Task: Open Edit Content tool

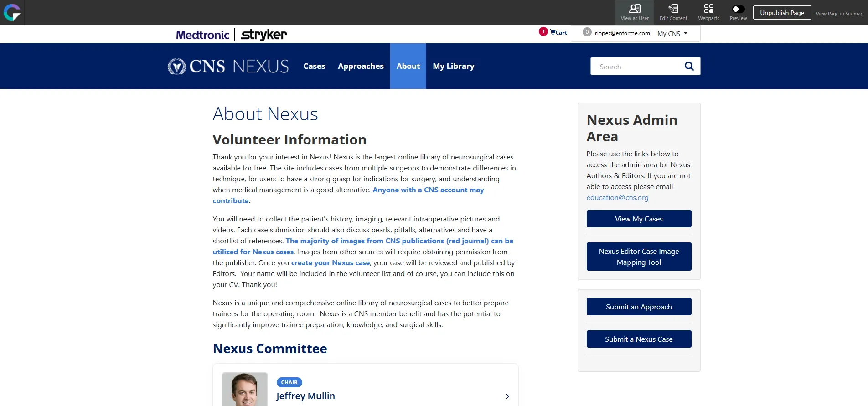Action: pyautogui.click(x=673, y=13)
